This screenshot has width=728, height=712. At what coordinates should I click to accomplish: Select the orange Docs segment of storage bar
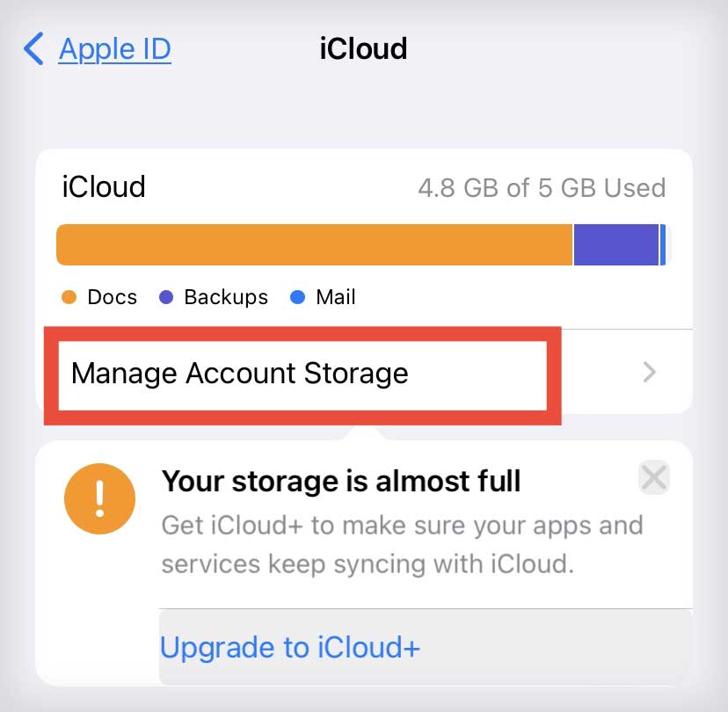coord(314,244)
